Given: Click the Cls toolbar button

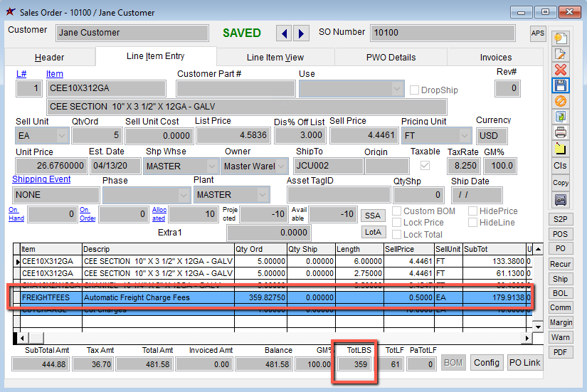Looking at the screenshot, I should tap(561, 166).
